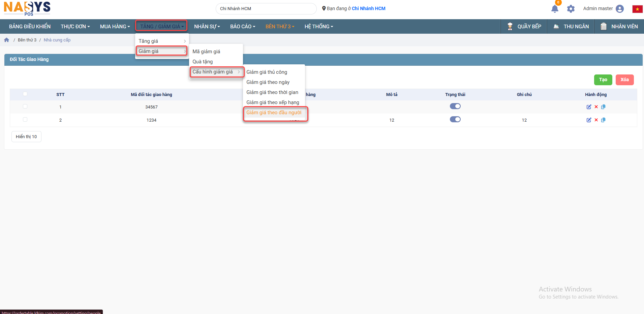
Task: Click the green Tạo button
Action: click(x=603, y=80)
